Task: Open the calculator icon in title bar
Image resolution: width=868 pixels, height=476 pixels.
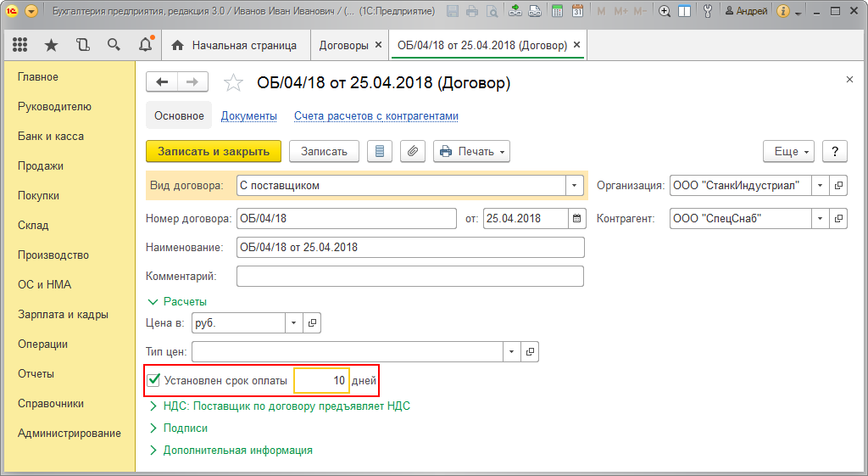Action: click(x=558, y=10)
